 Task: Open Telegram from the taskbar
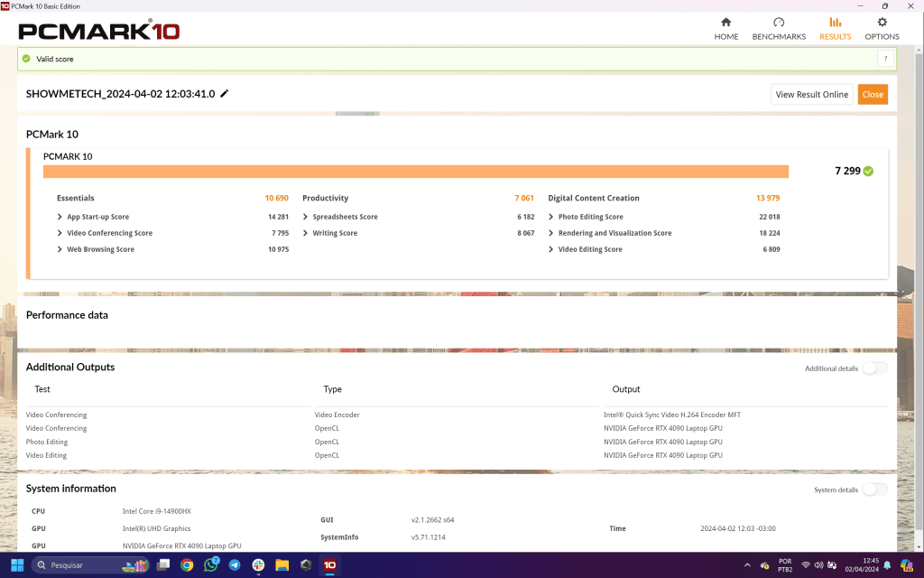point(235,565)
